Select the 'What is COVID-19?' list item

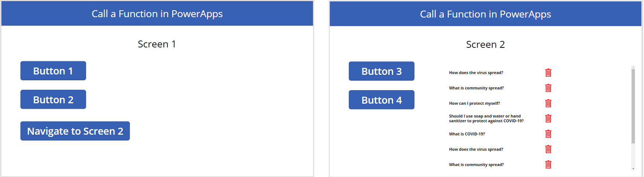point(467,134)
